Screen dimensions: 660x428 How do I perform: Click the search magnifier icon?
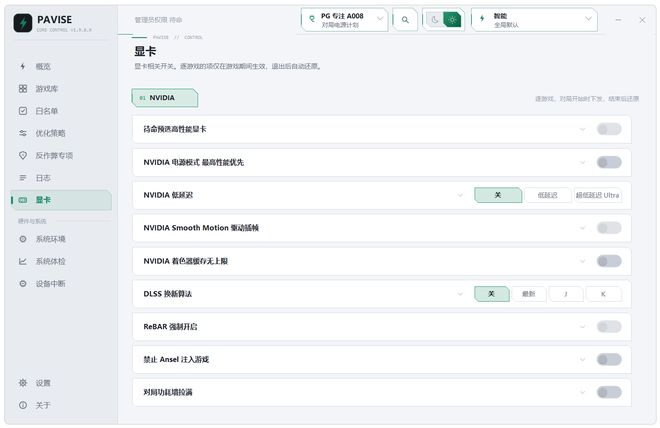tap(405, 20)
